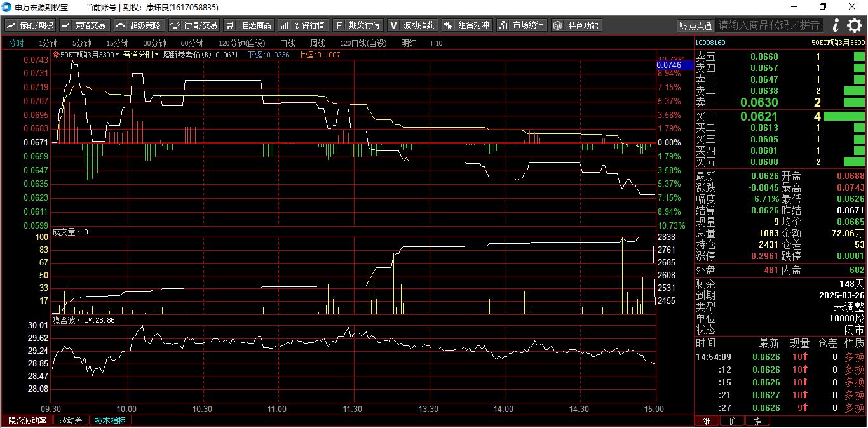Viewport: 868px width, 428px height.
Task: Click 持仓 value 2431
Action: (768, 244)
